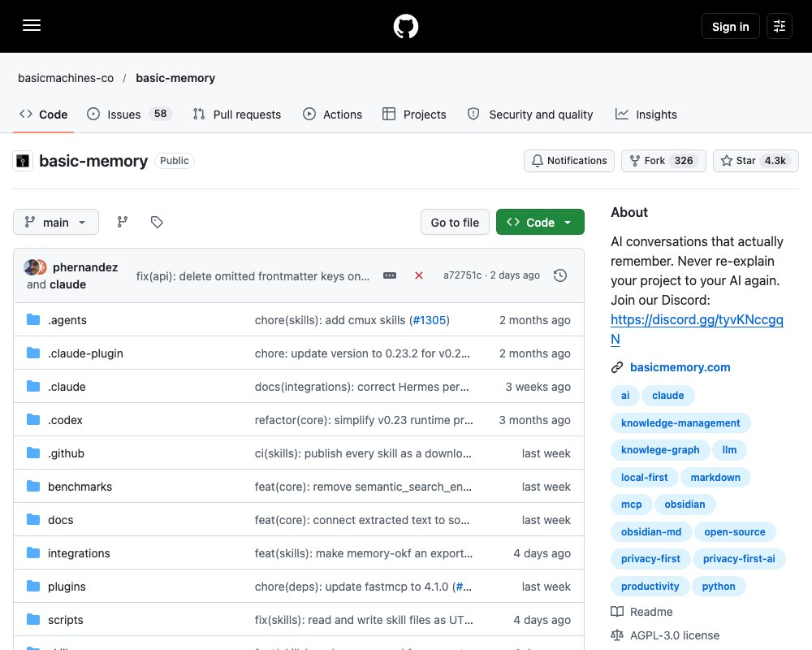Open latest commit message fix(api)
The height and width of the screenshot is (650, 812).
pos(253,275)
